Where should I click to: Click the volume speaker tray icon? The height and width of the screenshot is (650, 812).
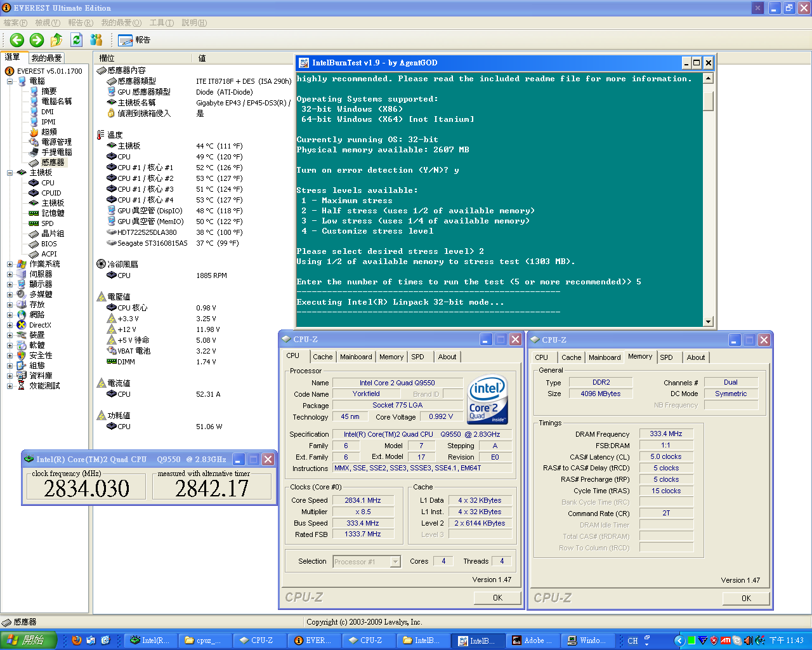point(749,640)
